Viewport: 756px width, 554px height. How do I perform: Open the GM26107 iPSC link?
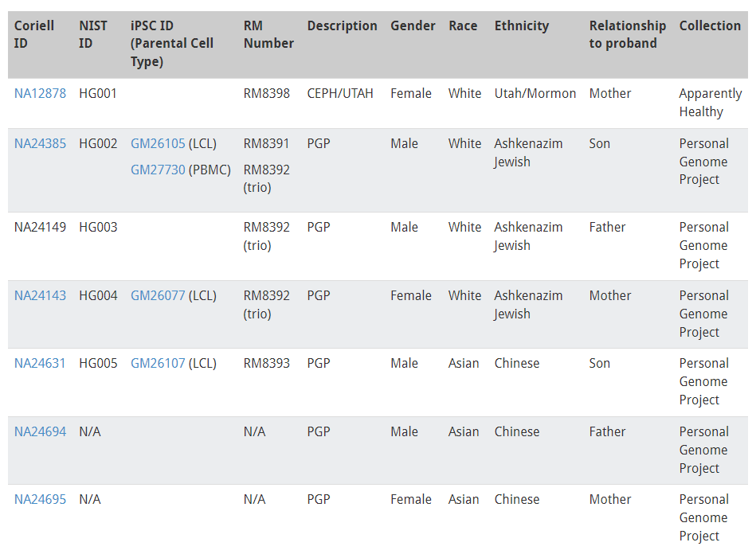pos(158,363)
